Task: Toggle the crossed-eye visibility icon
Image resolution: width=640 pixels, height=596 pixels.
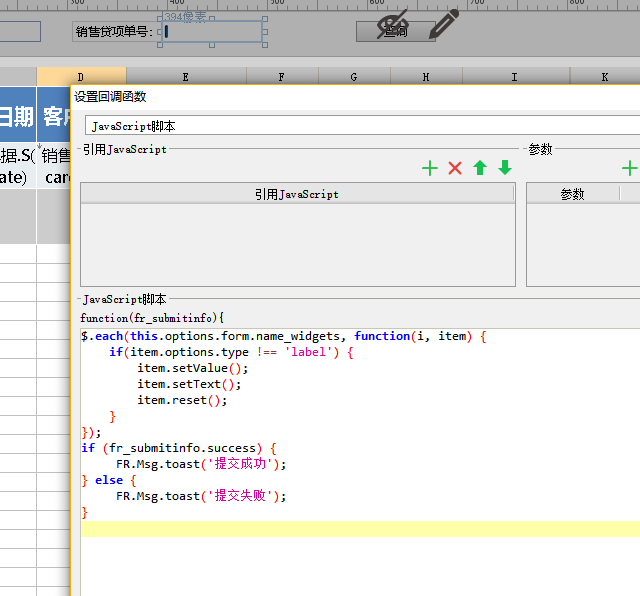Action: [x=392, y=24]
